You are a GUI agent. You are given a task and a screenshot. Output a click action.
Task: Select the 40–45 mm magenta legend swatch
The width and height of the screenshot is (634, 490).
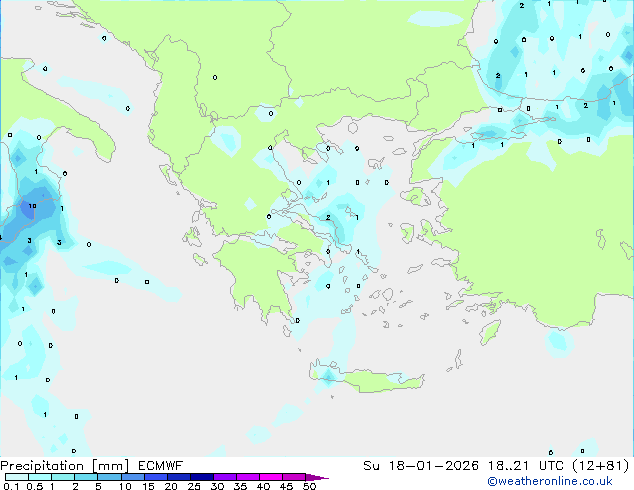pos(271,477)
